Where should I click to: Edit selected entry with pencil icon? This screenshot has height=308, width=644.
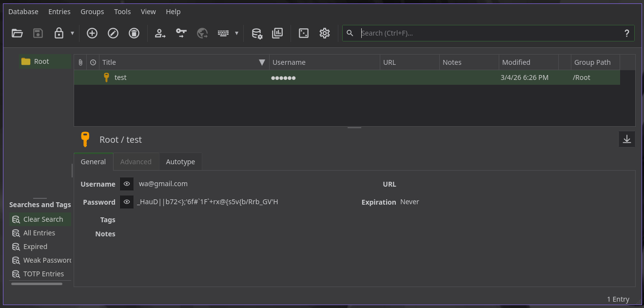113,33
